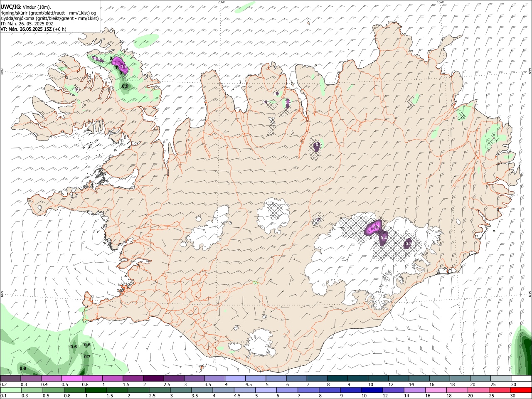Click the violet 12 swatch in bottom legend row
Image resolution: width=532 pixels, height=399 pixels.
pos(393,390)
